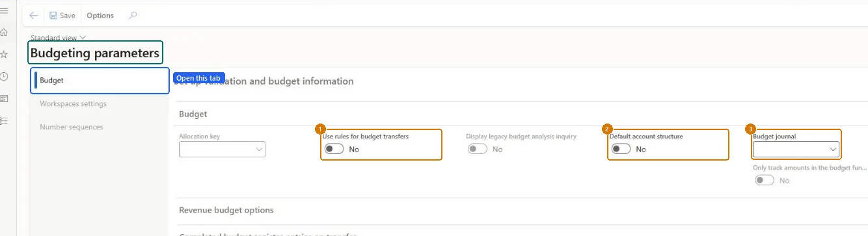This screenshot has height=236, width=868.
Task: Open Favorites star icon in sidebar
Action: (4, 54)
